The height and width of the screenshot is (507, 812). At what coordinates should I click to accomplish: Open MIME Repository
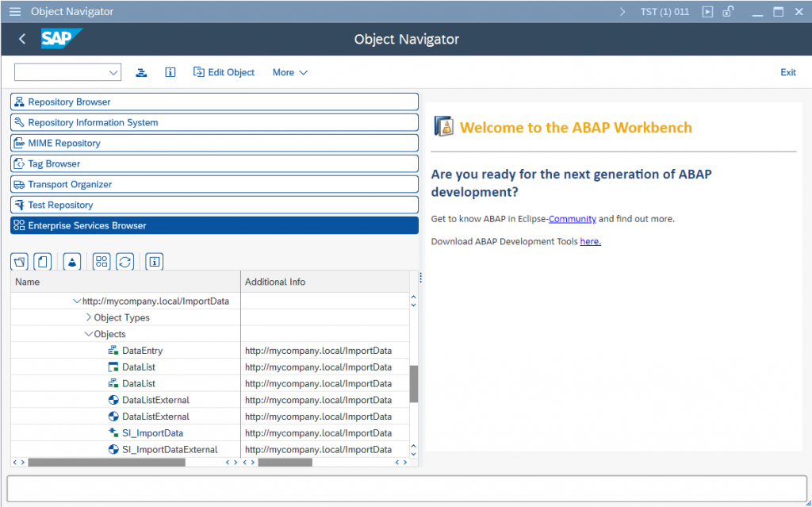(214, 143)
